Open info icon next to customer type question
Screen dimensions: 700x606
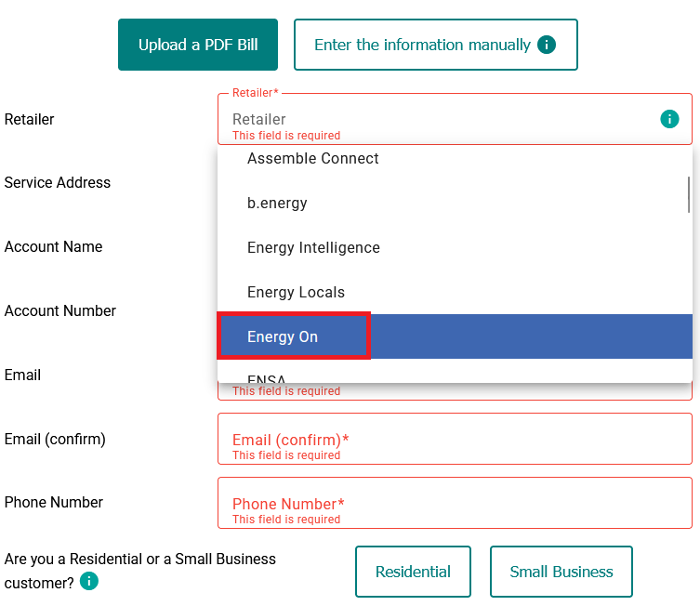pos(89,581)
